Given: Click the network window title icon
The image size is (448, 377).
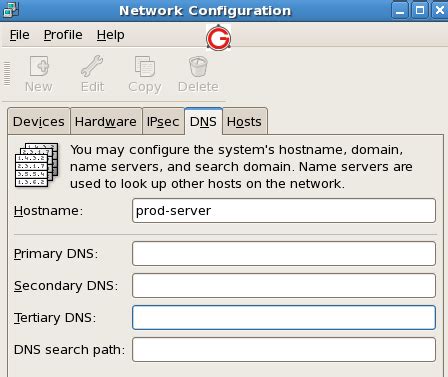Looking at the screenshot, I should click(11, 10).
